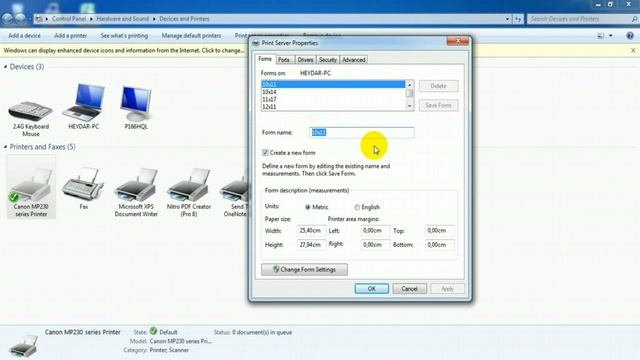This screenshot has width=640, height=360.
Task: Click the forms list scroll down arrow
Action: 409,106
